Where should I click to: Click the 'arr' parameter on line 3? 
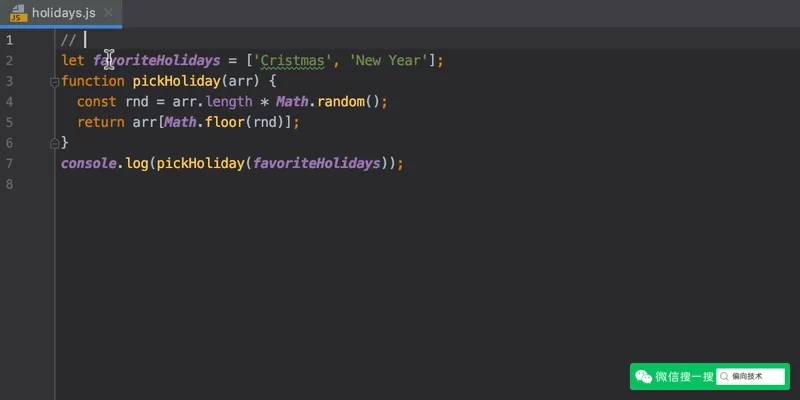[240, 81]
